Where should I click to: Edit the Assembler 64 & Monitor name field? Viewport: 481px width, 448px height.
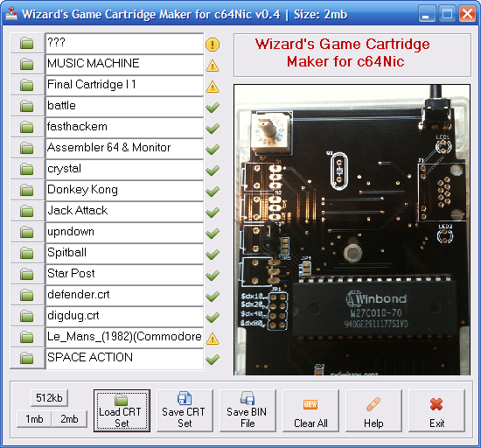(124, 148)
